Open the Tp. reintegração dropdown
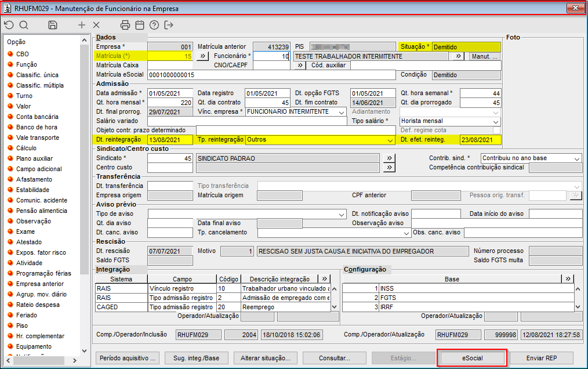This screenshot has width=588, height=369. (x=390, y=140)
